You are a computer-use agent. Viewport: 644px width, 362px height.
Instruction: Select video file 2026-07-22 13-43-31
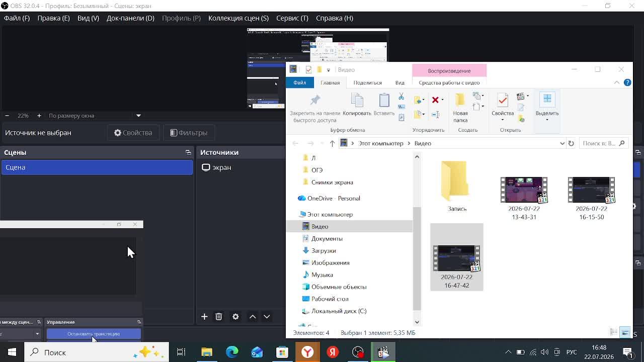tap(524, 198)
